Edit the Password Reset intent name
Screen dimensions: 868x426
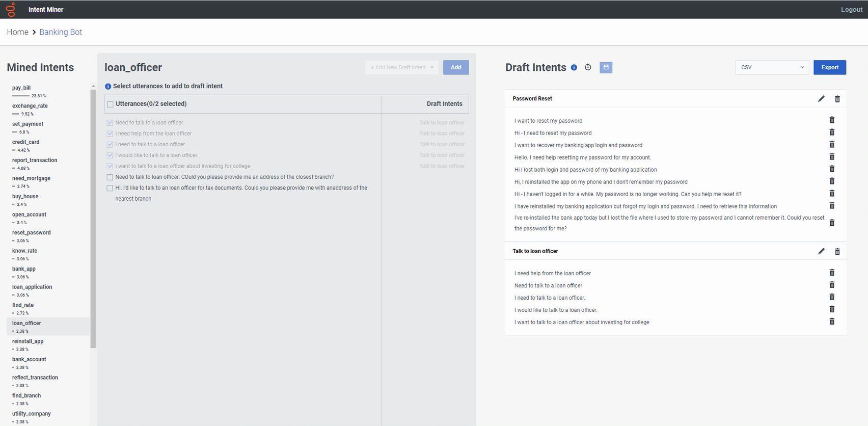tap(821, 99)
